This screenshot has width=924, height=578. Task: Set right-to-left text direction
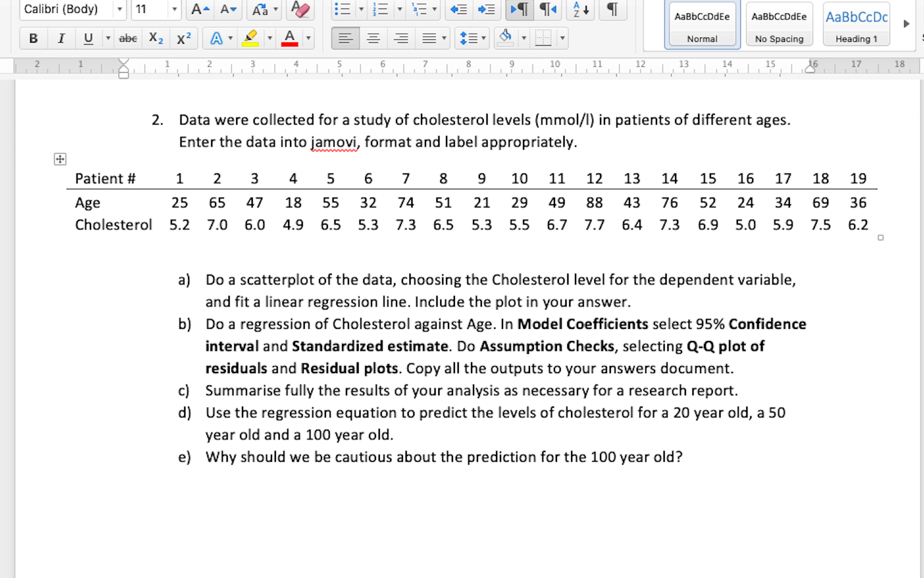tap(547, 9)
